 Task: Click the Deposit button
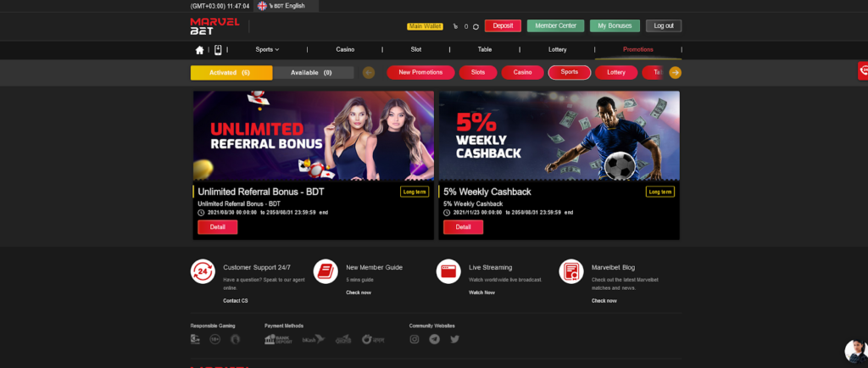503,26
